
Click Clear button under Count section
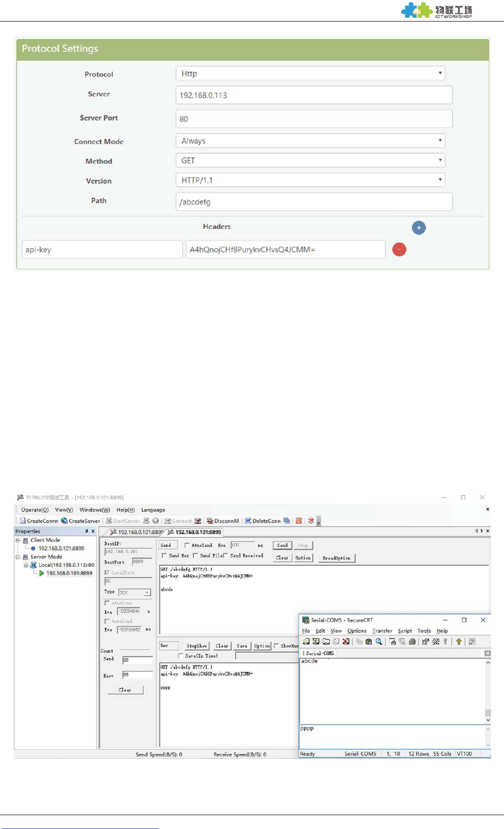pyautogui.click(x=125, y=690)
